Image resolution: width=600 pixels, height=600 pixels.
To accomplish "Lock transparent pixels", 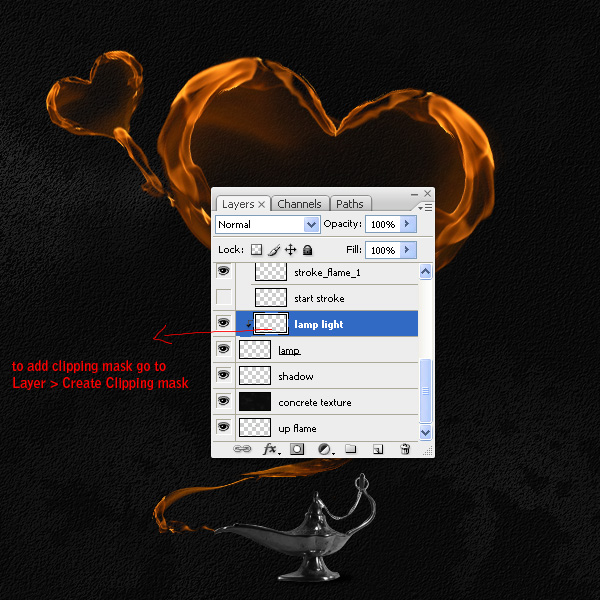I will pyautogui.click(x=256, y=250).
